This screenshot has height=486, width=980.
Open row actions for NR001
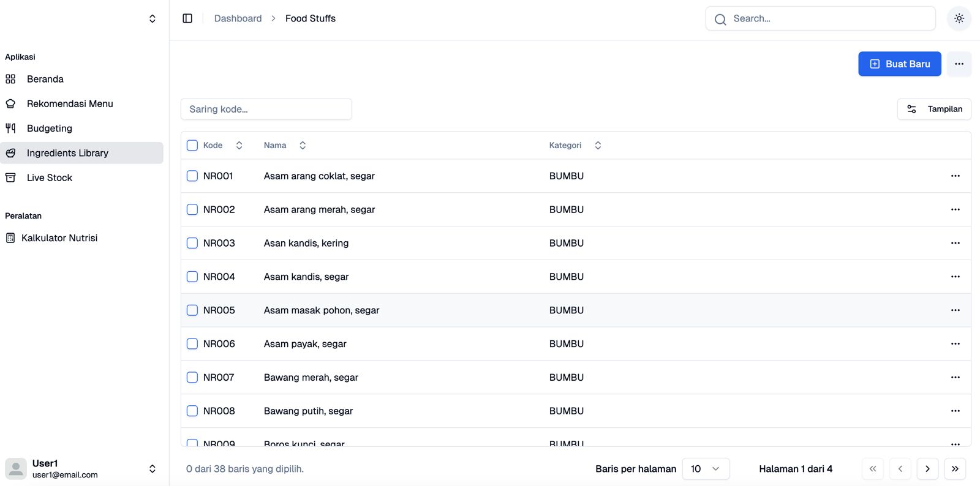coord(955,176)
